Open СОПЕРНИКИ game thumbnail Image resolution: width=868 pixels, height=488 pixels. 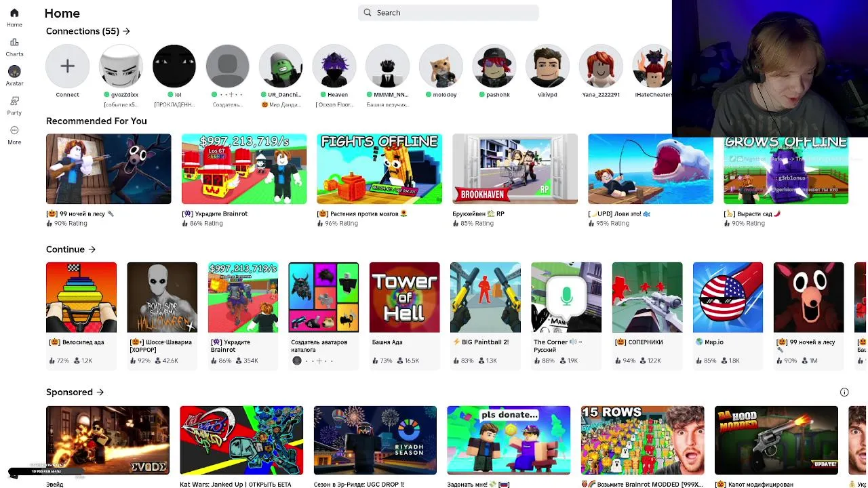coord(648,298)
